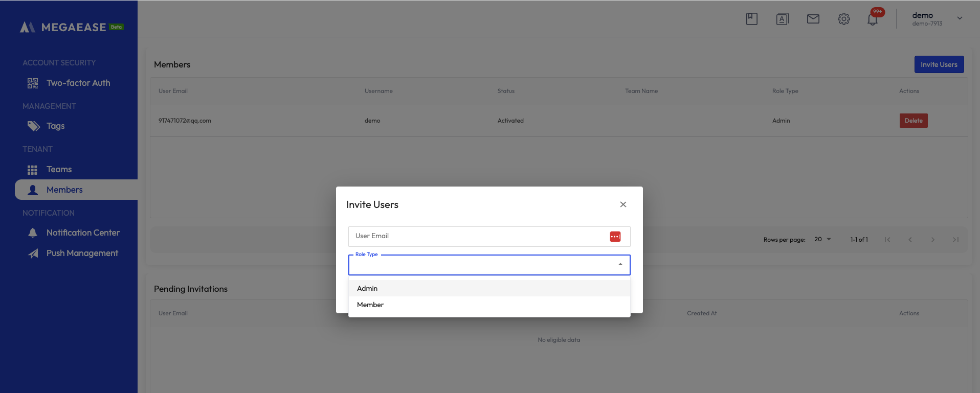Open Tags management page

pos(55,126)
